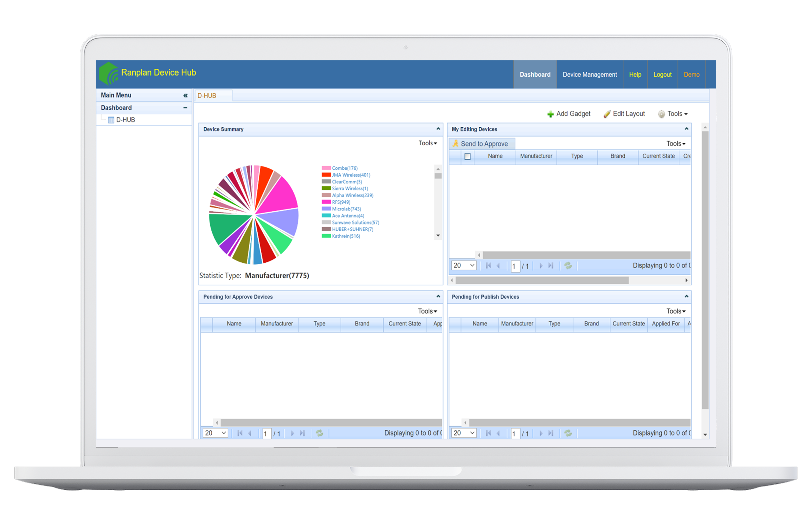The image size is (812, 524).
Task: Go to first page in Pending for Publish Devices
Action: pos(488,433)
